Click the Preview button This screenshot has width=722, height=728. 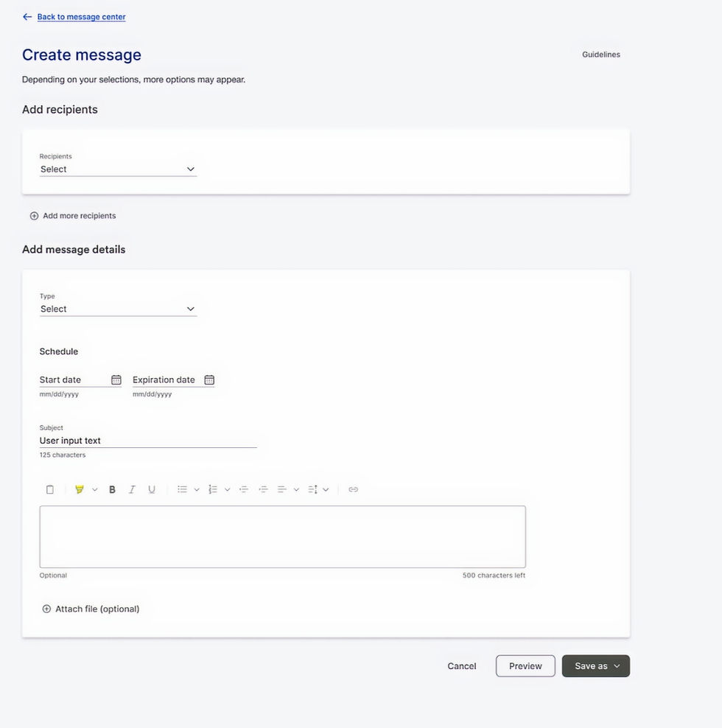(525, 666)
